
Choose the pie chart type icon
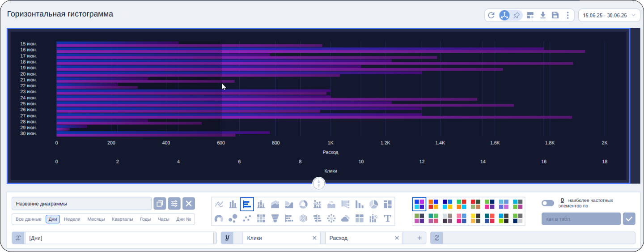click(x=373, y=204)
